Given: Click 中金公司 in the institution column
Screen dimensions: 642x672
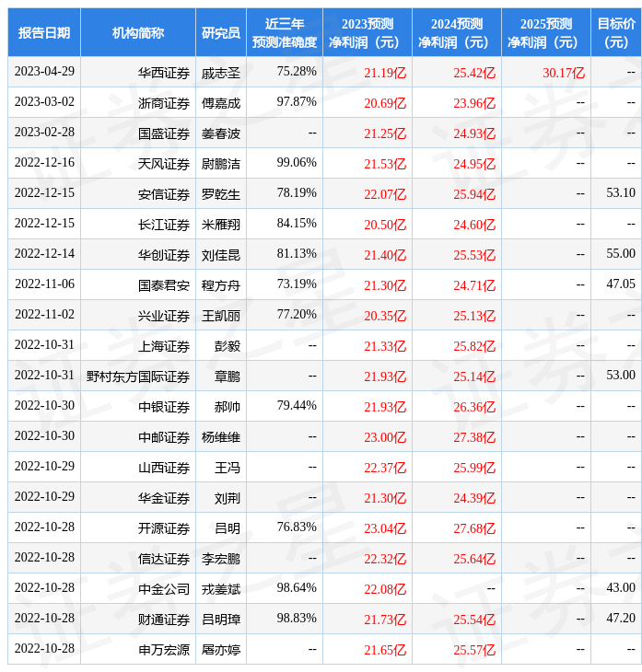Looking at the screenshot, I should tap(164, 588).
